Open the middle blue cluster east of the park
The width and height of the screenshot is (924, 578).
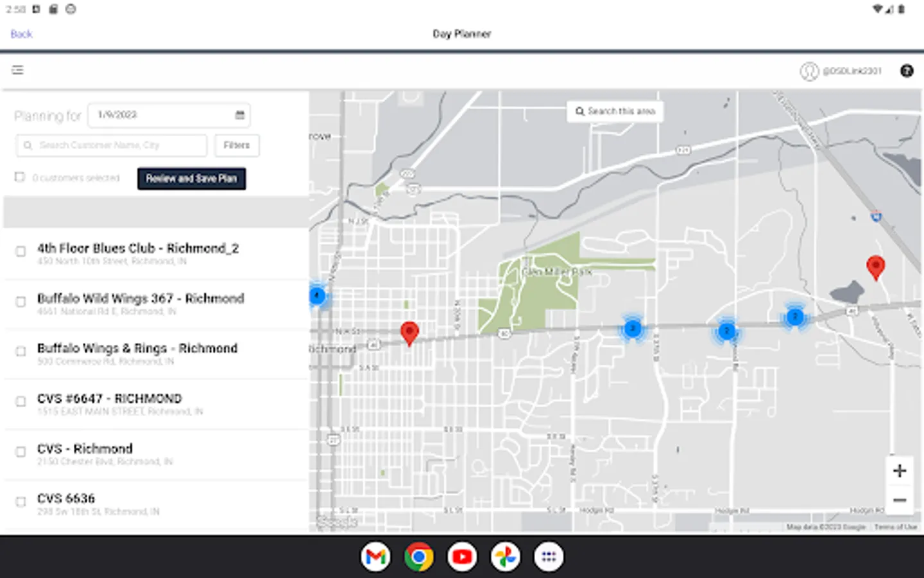[x=726, y=331]
